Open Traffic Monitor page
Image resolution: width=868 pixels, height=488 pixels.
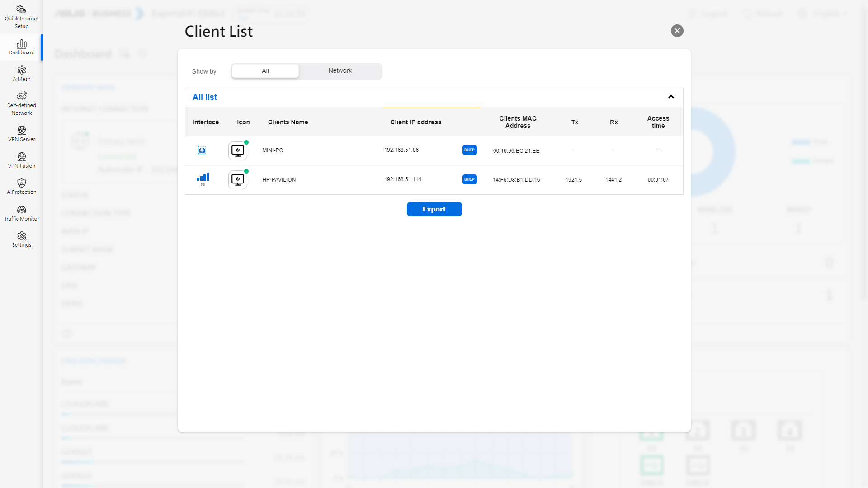(x=21, y=213)
